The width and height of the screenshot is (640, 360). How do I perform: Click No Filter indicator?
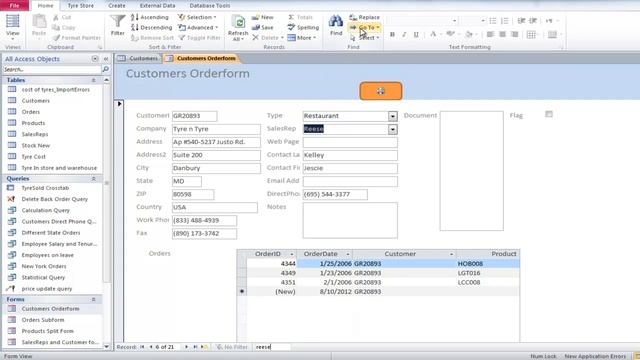232,347
